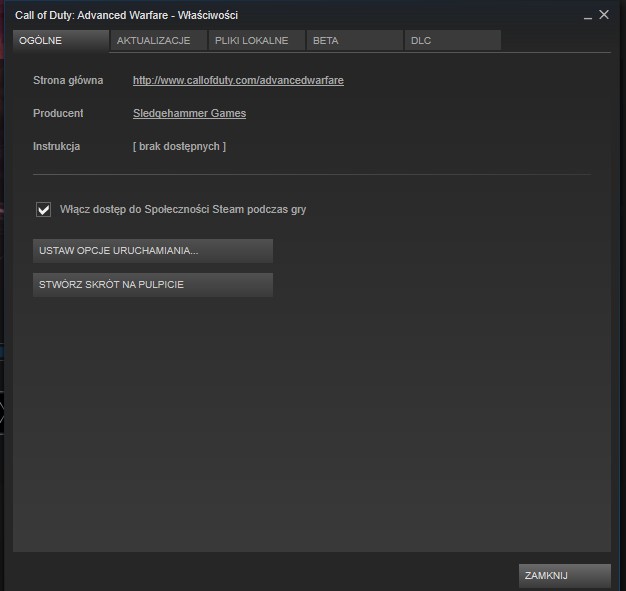The image size is (626, 591).
Task: Click USTAW OPCJE URUCHAMIANIA button
Action: [153, 251]
